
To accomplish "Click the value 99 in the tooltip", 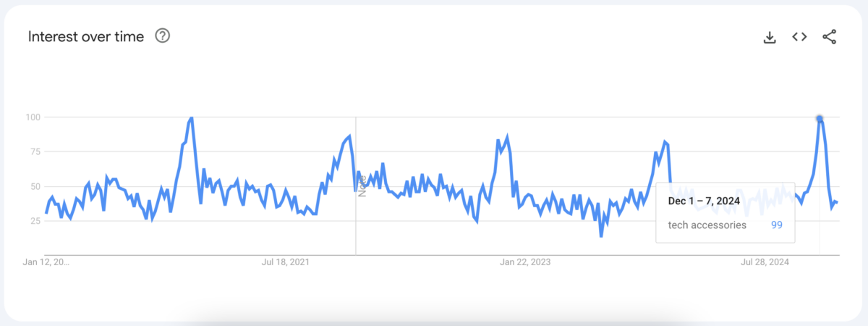I will tap(777, 225).
